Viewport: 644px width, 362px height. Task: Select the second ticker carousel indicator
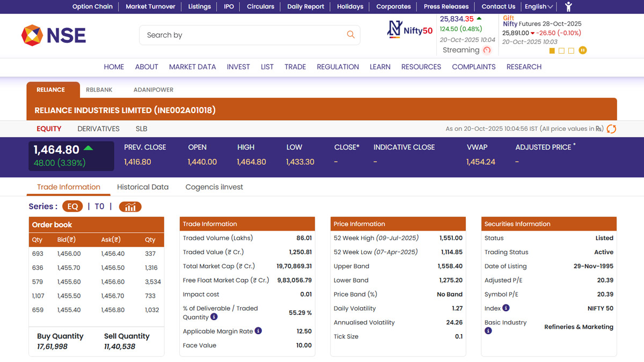click(x=561, y=50)
